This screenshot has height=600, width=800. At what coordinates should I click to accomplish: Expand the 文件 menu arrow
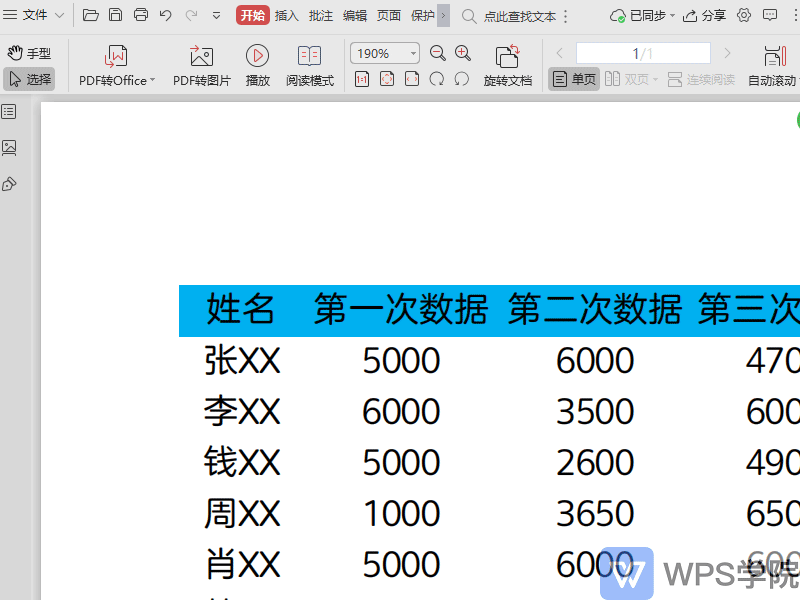pos(59,16)
